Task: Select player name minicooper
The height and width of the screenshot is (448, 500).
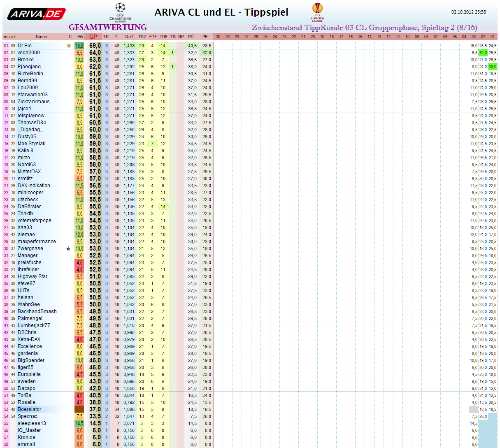Action: pos(30,193)
